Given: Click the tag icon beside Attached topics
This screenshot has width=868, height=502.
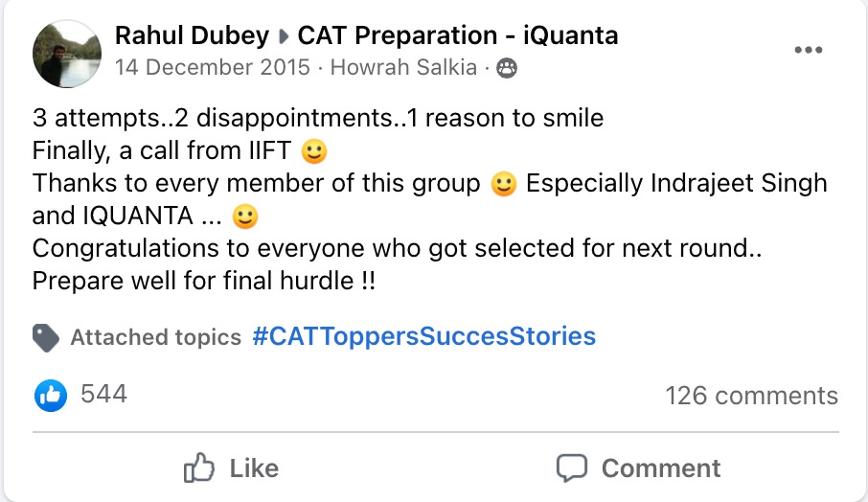Looking at the screenshot, I should coord(46,337).
